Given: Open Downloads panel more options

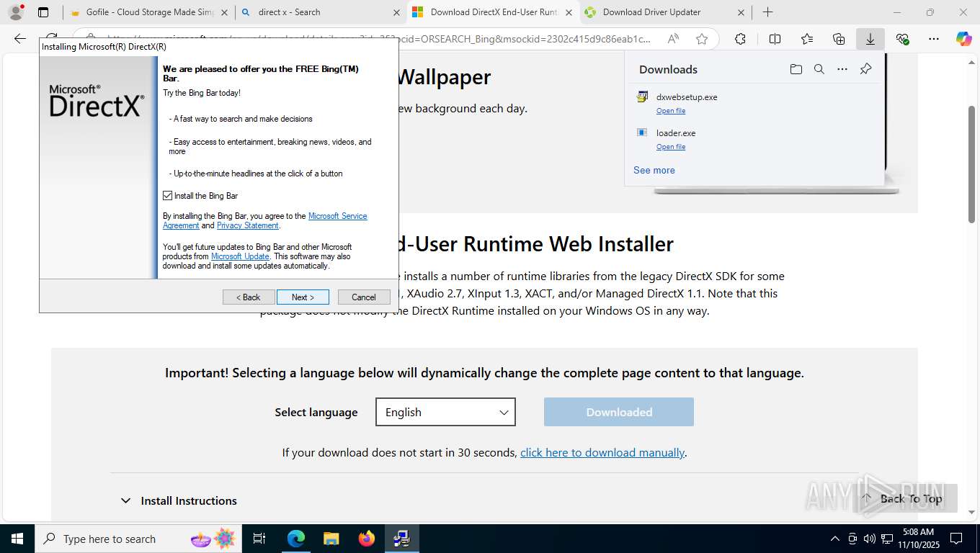Looking at the screenshot, I should click(x=842, y=69).
